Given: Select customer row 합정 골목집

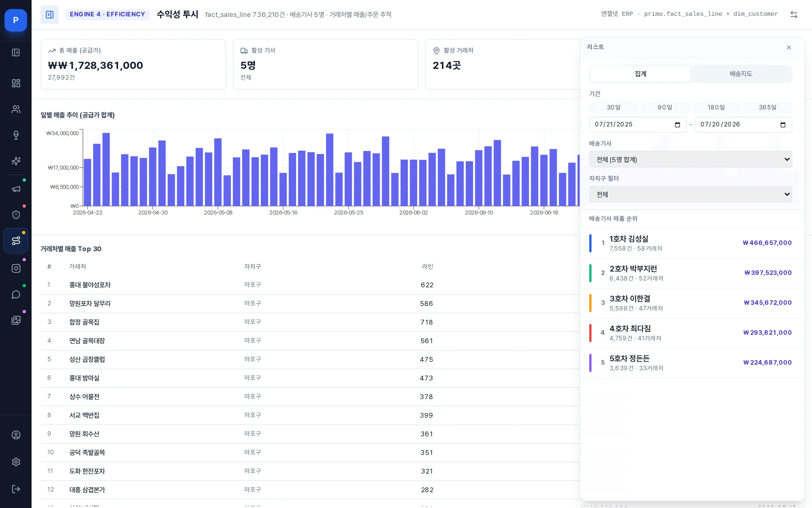Looking at the screenshot, I should pyautogui.click(x=310, y=322).
